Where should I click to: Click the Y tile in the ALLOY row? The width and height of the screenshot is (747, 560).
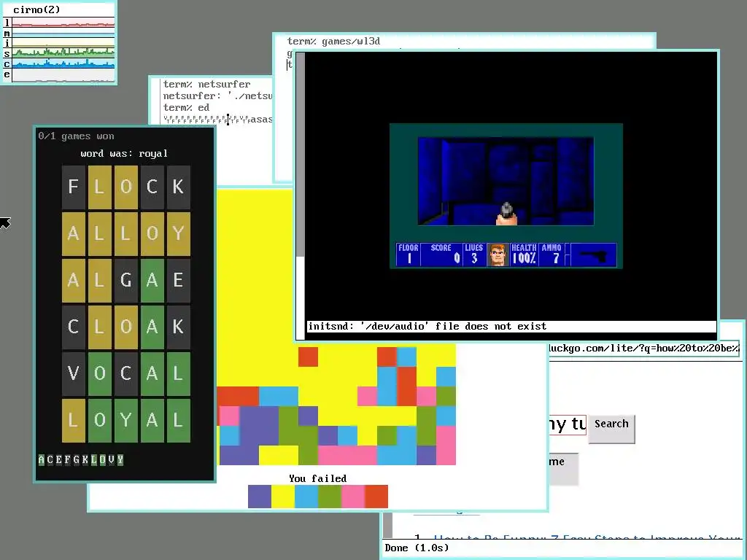[x=178, y=234]
